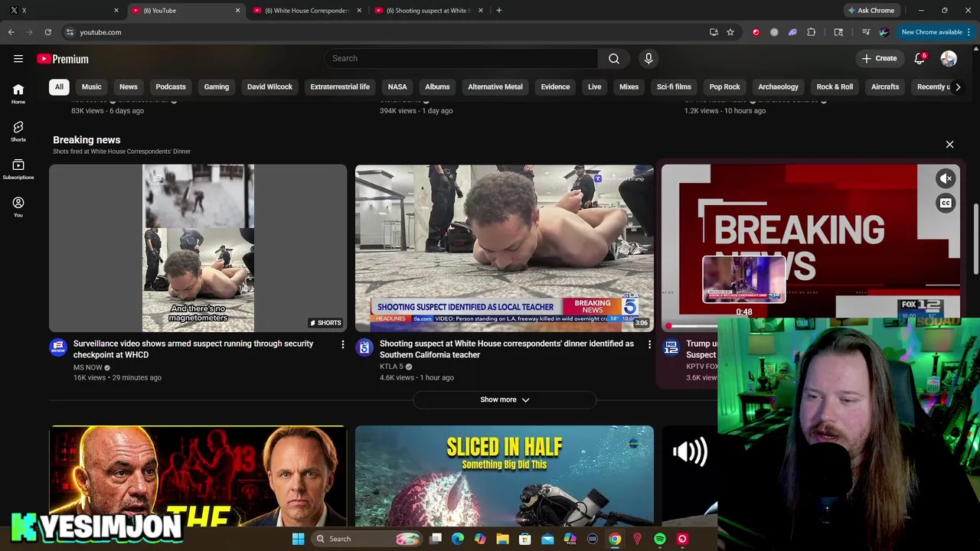The width and height of the screenshot is (980, 551).
Task: Open the Surveillance video title link
Action: 193,349
